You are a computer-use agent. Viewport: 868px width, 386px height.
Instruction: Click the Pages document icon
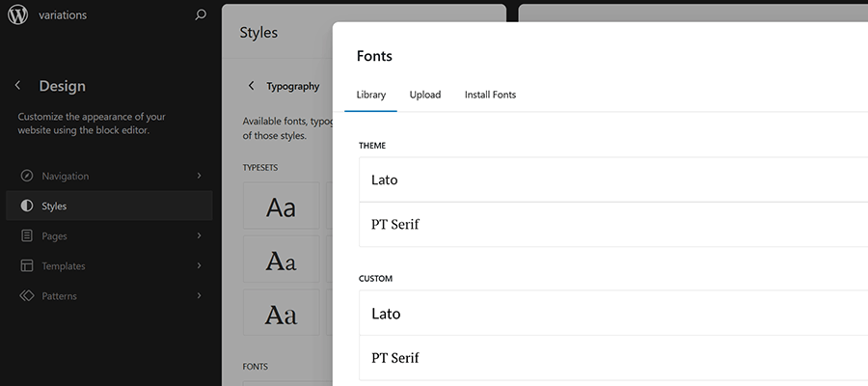[x=26, y=235]
